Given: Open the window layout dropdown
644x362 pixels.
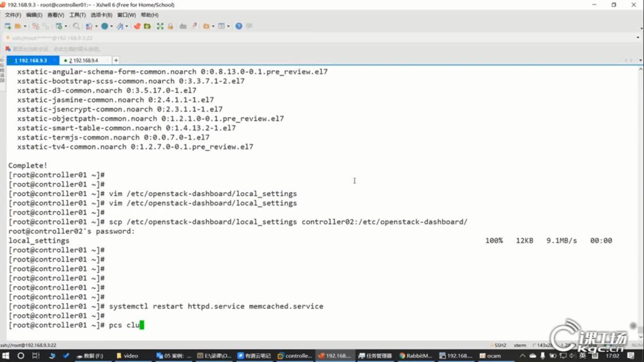Looking at the screenshot, I should 228,26.
